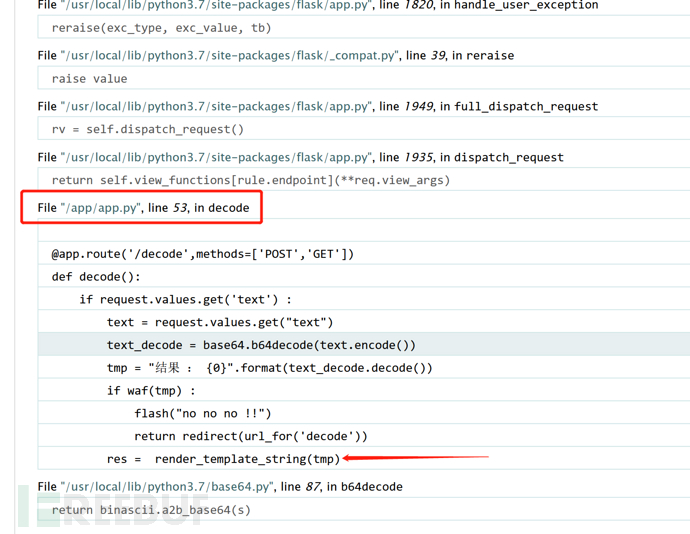Select the flash("no no no !!") line
The width and height of the screenshot is (690, 534).
203,413
